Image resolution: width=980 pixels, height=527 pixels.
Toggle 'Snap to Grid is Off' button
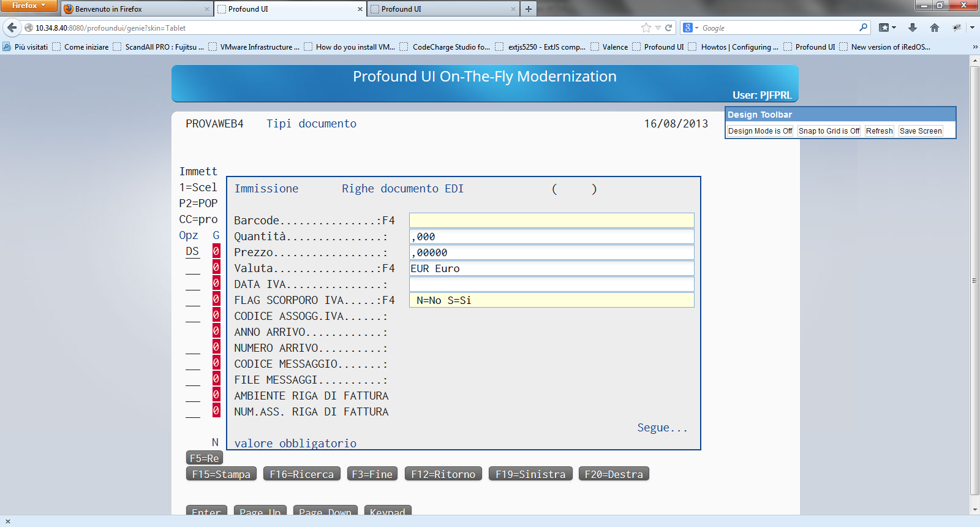[829, 131]
